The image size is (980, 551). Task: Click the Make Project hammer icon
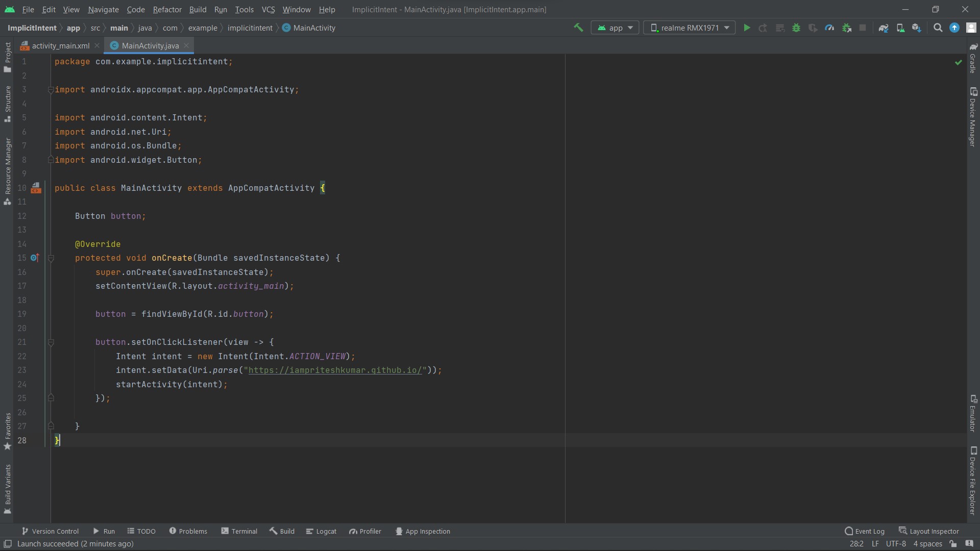point(578,28)
